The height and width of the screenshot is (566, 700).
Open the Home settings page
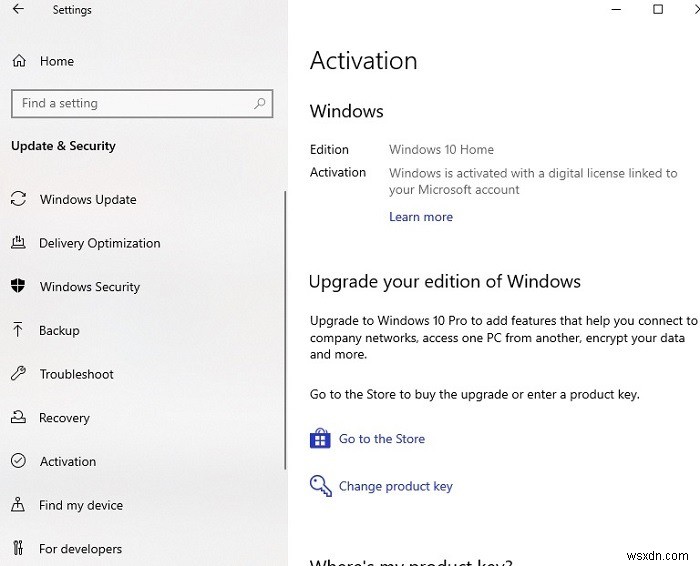(57, 61)
